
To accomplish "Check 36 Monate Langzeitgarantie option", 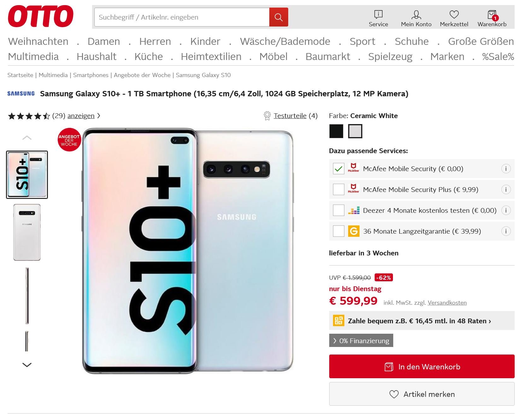I will coord(339,231).
